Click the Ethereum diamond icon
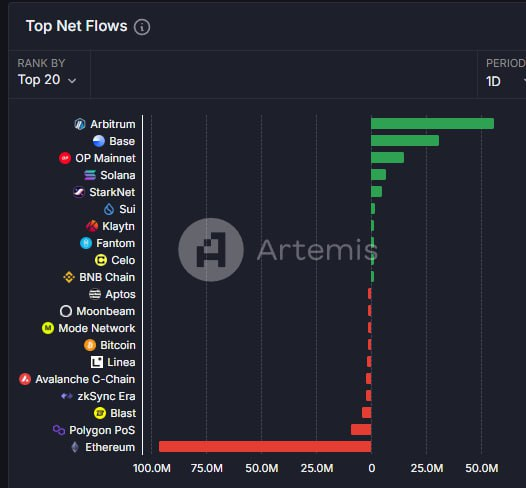Viewport: 526px width, 488px height. 75,447
